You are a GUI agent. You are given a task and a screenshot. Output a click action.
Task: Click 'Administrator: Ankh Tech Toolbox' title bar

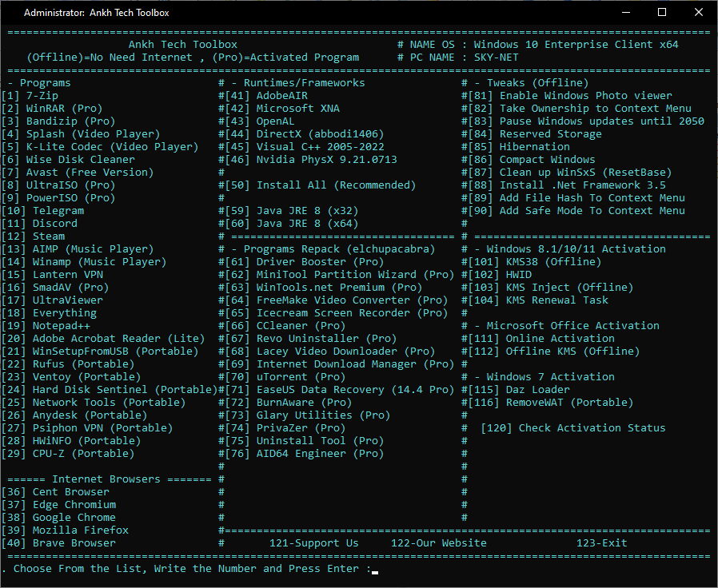point(97,13)
